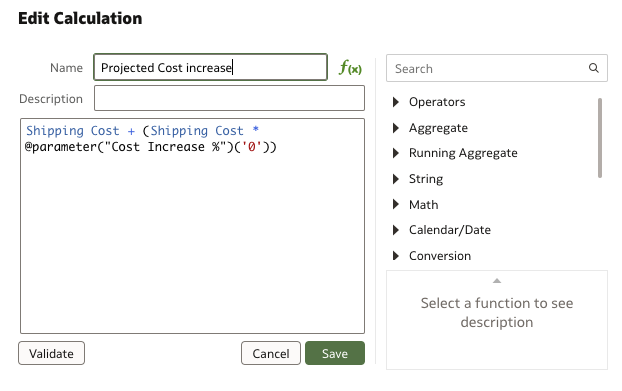Save the calculation

click(335, 353)
